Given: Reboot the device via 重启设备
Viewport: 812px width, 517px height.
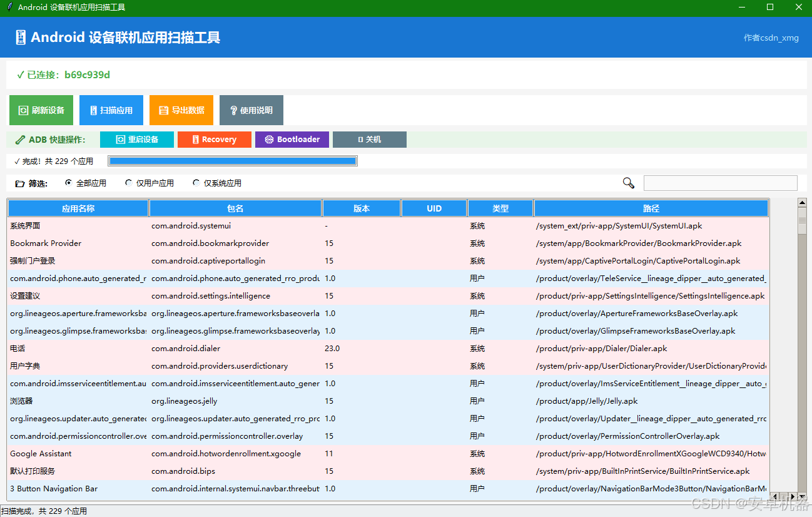Looking at the screenshot, I should click(x=137, y=140).
